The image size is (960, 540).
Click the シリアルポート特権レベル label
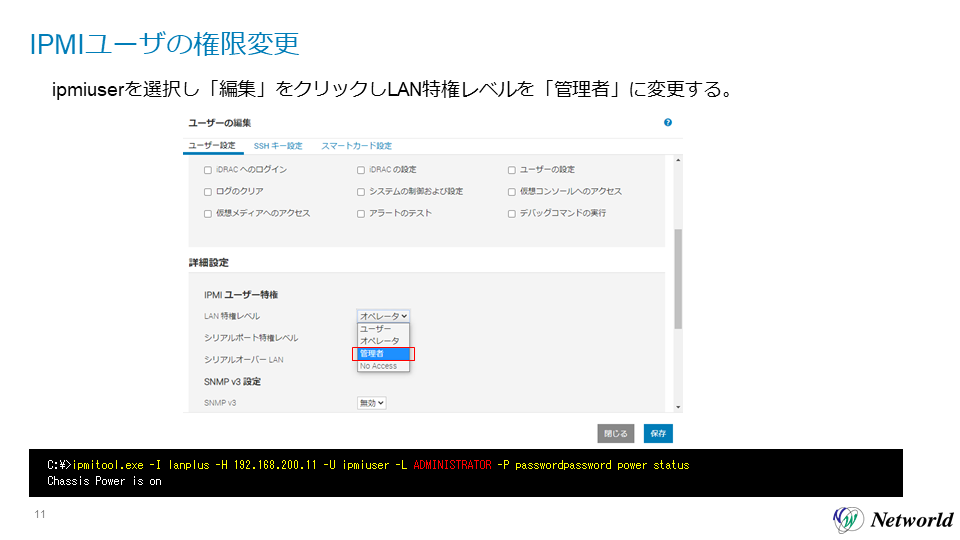pyautogui.click(x=251, y=338)
